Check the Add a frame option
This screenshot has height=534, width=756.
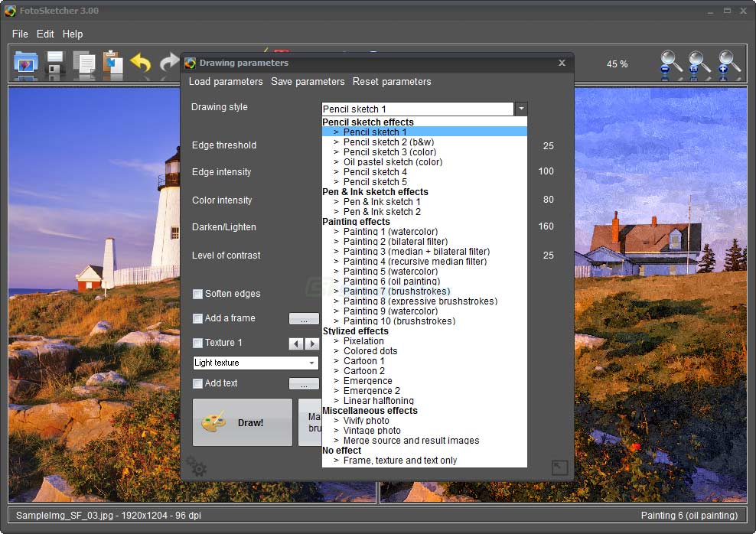pos(197,318)
